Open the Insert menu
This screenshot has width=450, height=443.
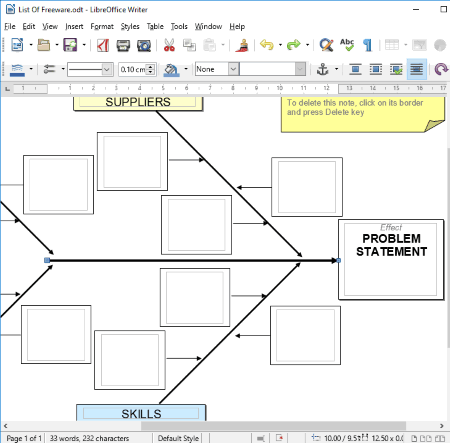click(x=74, y=26)
